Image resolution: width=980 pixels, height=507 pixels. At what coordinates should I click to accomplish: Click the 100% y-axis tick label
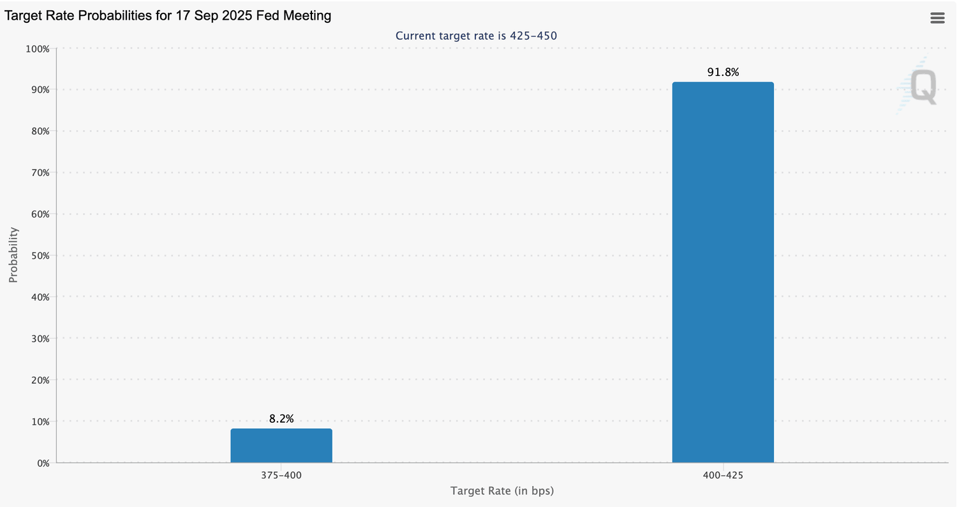click(x=37, y=49)
